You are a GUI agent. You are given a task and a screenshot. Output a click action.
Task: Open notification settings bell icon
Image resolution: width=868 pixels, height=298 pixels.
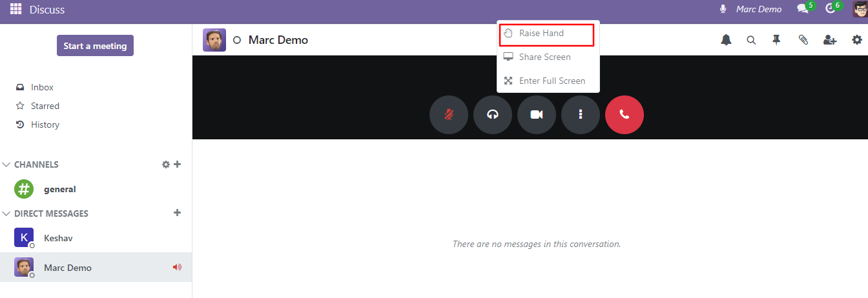point(727,40)
